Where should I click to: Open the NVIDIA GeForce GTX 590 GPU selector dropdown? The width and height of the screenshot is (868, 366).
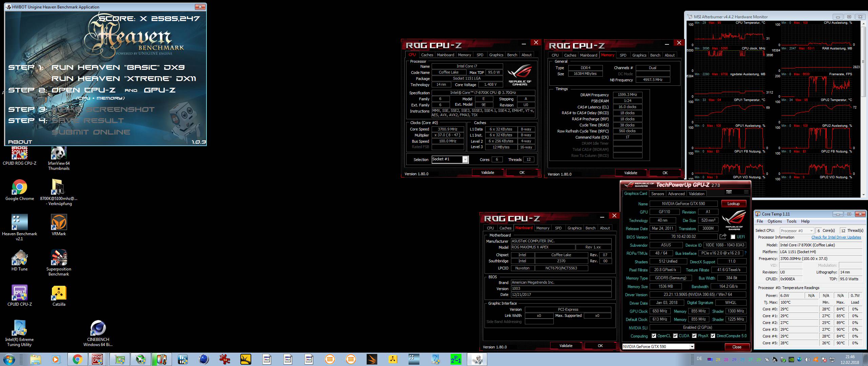coord(692,346)
